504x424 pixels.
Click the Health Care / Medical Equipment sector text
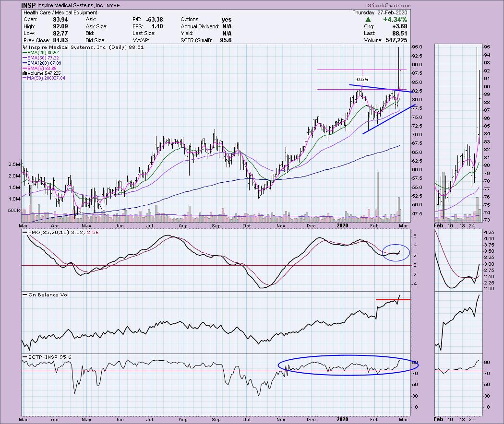(60, 12)
